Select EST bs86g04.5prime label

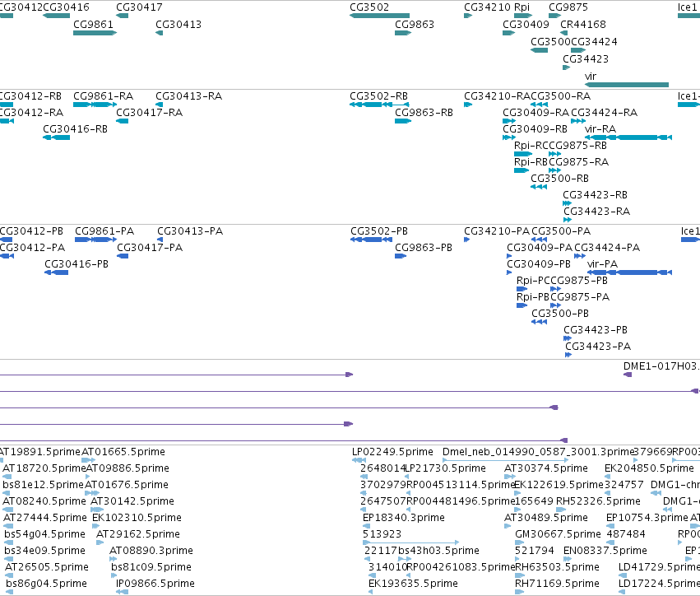click(x=46, y=583)
